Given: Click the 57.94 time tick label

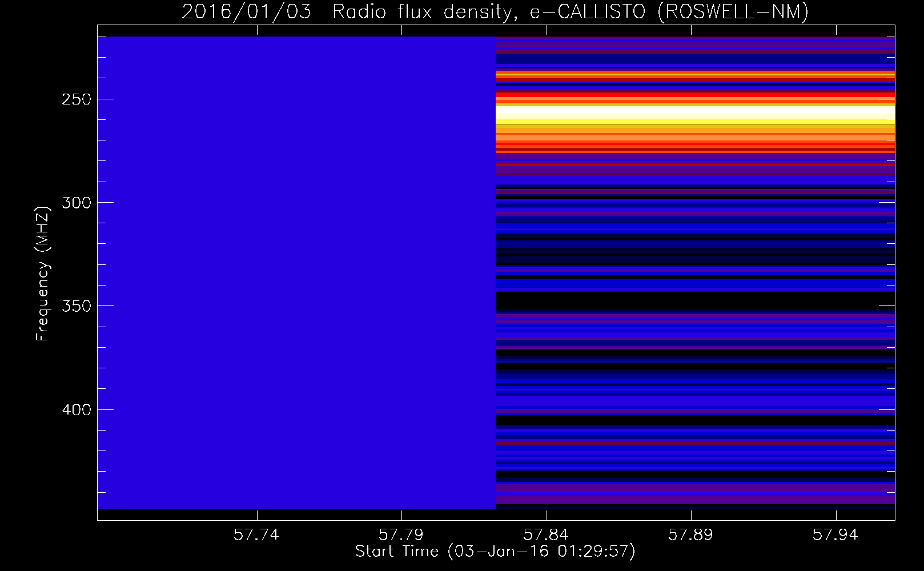Looking at the screenshot, I should [x=836, y=534].
